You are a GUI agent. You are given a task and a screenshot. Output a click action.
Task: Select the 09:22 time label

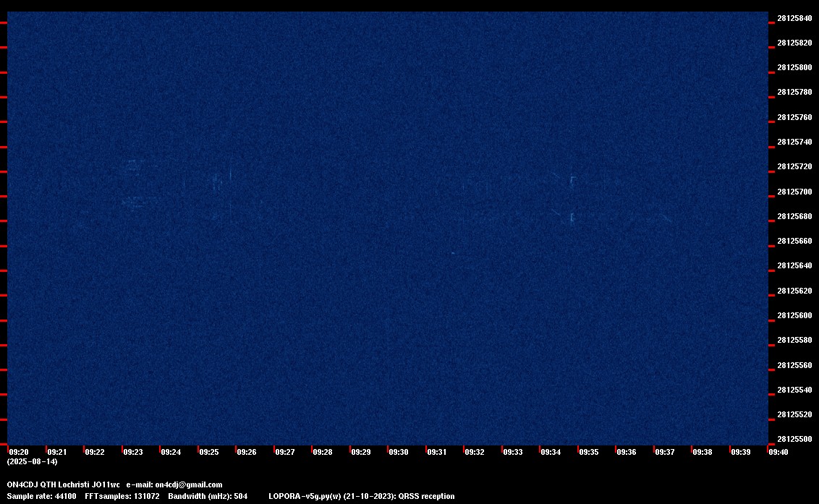pyautogui.click(x=95, y=452)
